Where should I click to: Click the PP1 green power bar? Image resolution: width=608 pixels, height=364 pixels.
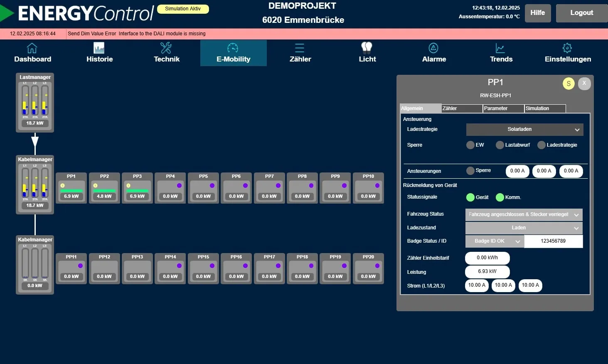pos(71,191)
